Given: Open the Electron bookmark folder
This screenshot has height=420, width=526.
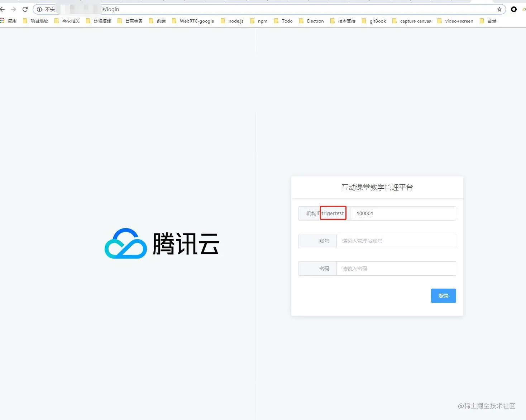Looking at the screenshot, I should pos(311,21).
